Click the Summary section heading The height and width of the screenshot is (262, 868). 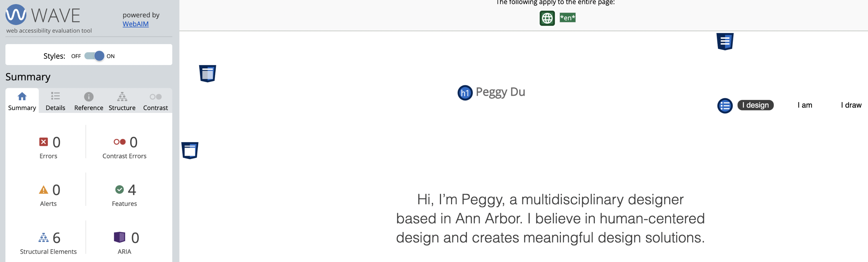pos(28,77)
